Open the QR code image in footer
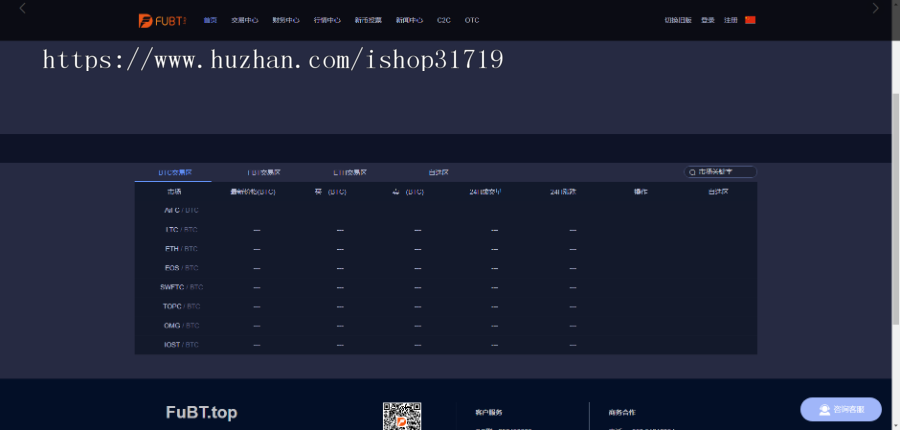 point(402,416)
